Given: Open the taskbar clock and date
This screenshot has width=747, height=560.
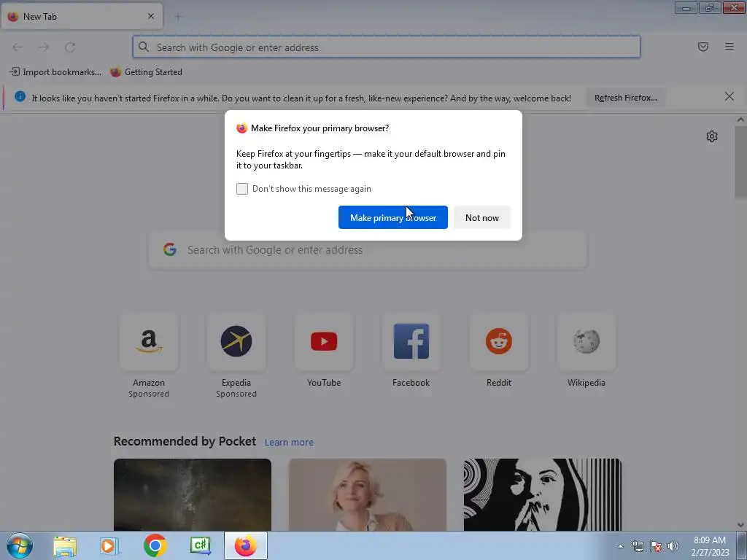Looking at the screenshot, I should (x=710, y=546).
